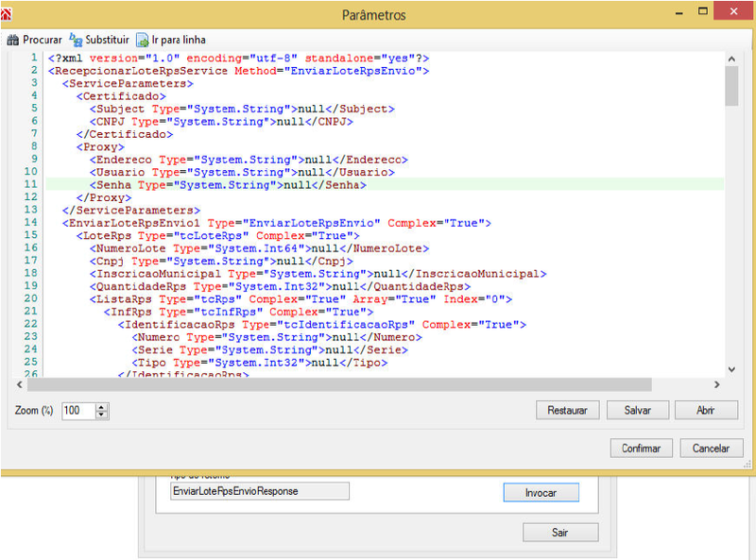
Task: Click the Numero element line 23
Action: pyautogui.click(x=277, y=337)
